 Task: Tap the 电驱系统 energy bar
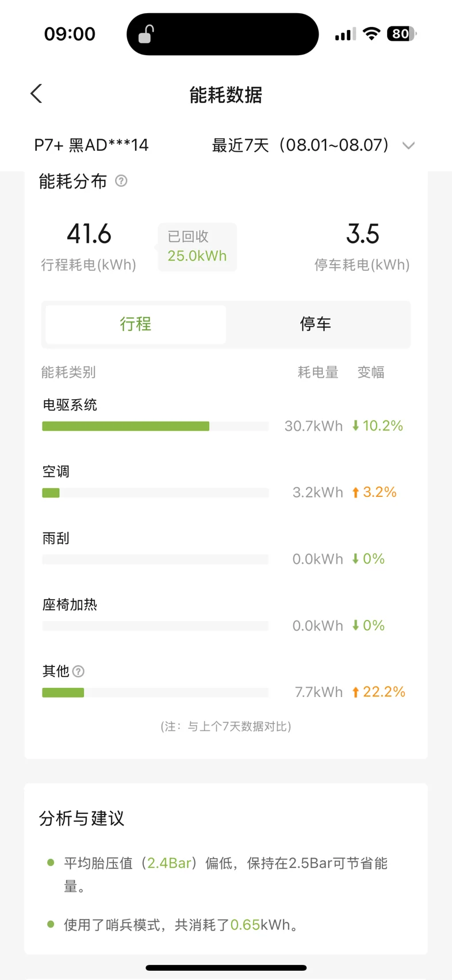coord(155,426)
